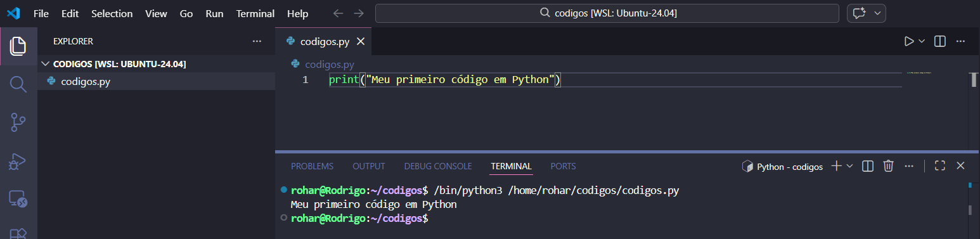Open the File menu
The height and width of the screenshot is (239, 980).
[41, 13]
